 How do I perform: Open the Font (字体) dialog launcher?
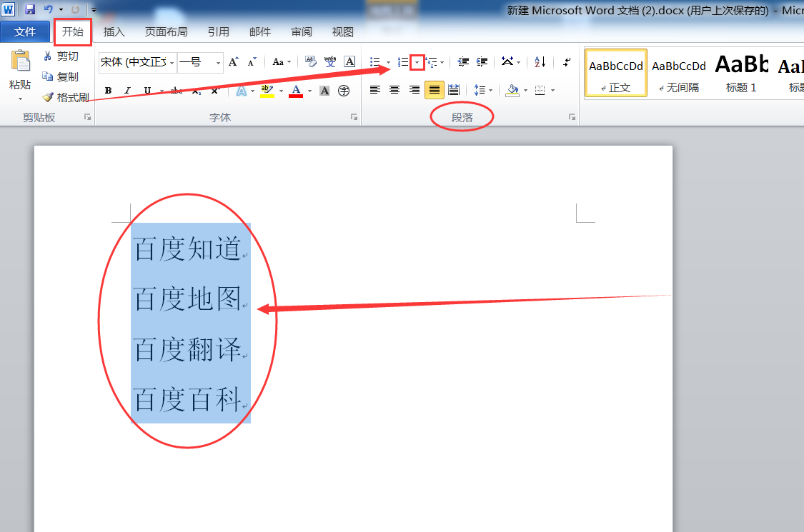pyautogui.click(x=354, y=117)
